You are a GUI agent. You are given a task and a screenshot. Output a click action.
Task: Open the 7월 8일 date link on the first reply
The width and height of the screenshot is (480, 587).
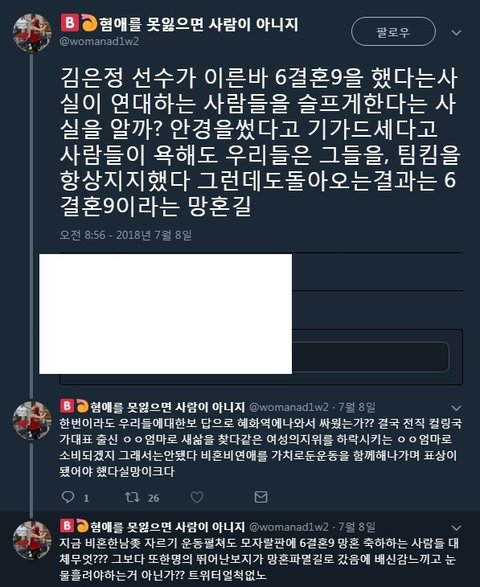point(356,407)
